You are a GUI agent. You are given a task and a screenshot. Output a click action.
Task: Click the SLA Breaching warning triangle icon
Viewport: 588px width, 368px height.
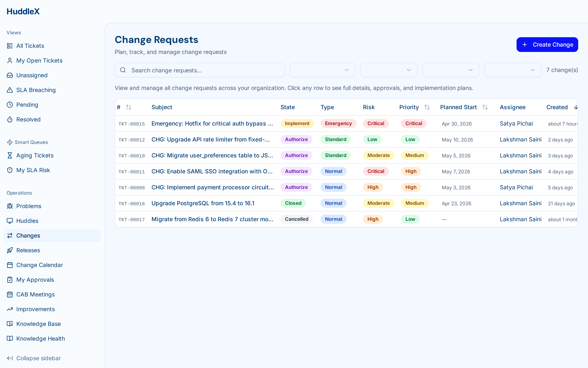pos(10,90)
